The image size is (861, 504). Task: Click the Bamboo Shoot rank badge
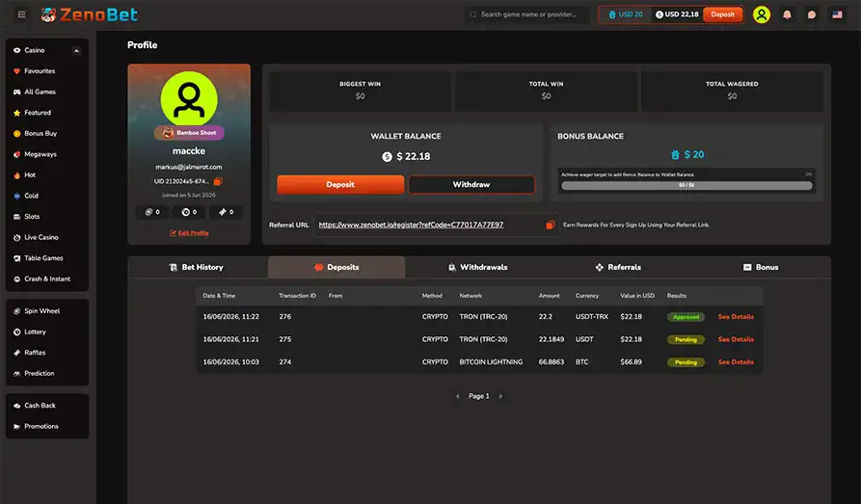[x=189, y=132]
